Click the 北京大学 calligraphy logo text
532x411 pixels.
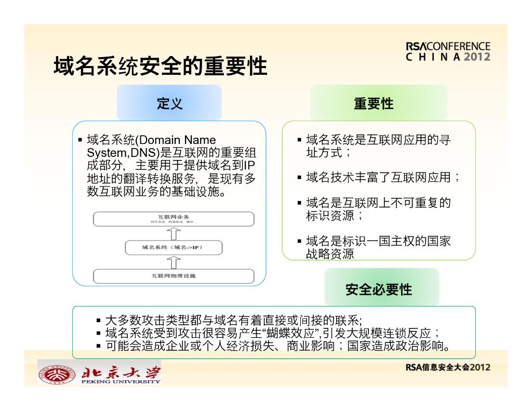tap(121, 372)
